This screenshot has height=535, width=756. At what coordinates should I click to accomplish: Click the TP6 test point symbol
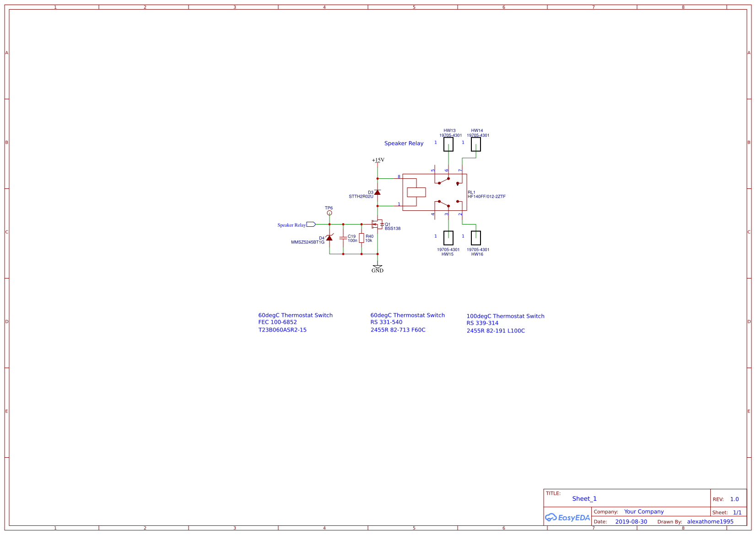click(x=329, y=212)
